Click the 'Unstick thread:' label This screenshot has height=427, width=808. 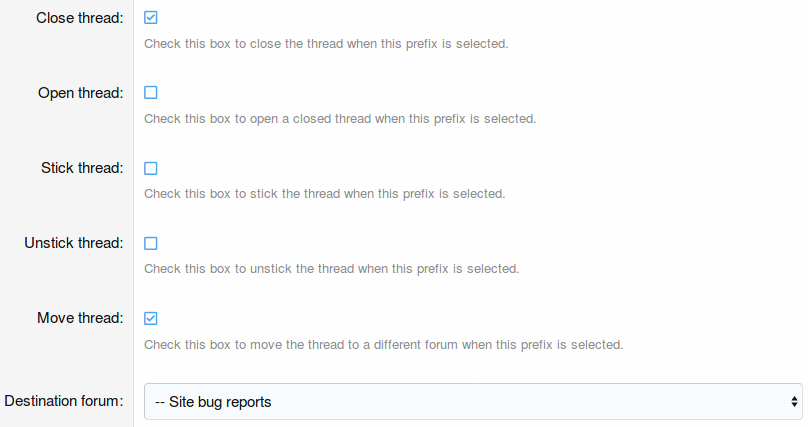(x=73, y=243)
